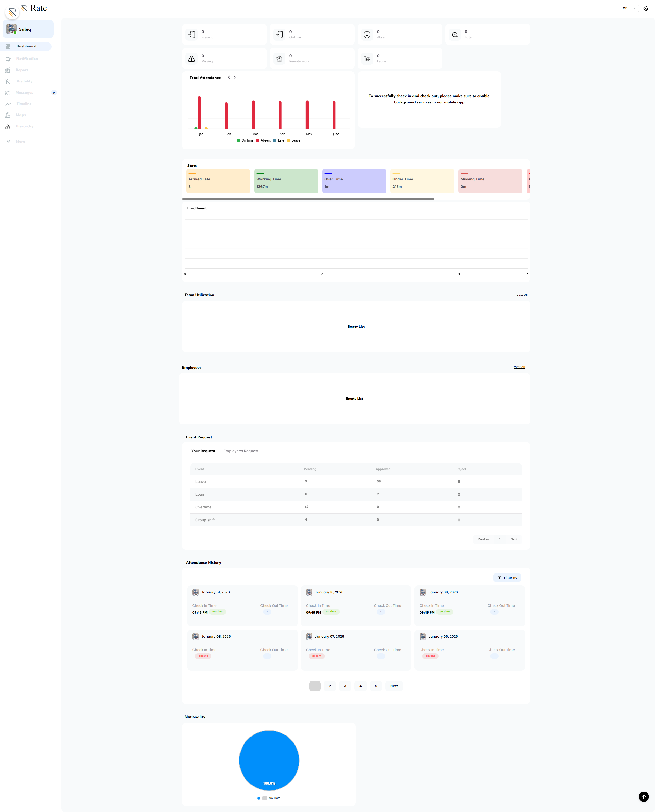
Task: Click the Arrived Late stats card
Action: pyautogui.click(x=218, y=181)
